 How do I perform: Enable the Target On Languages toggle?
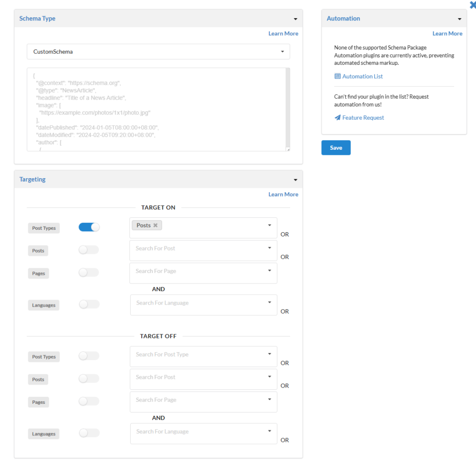(x=89, y=304)
